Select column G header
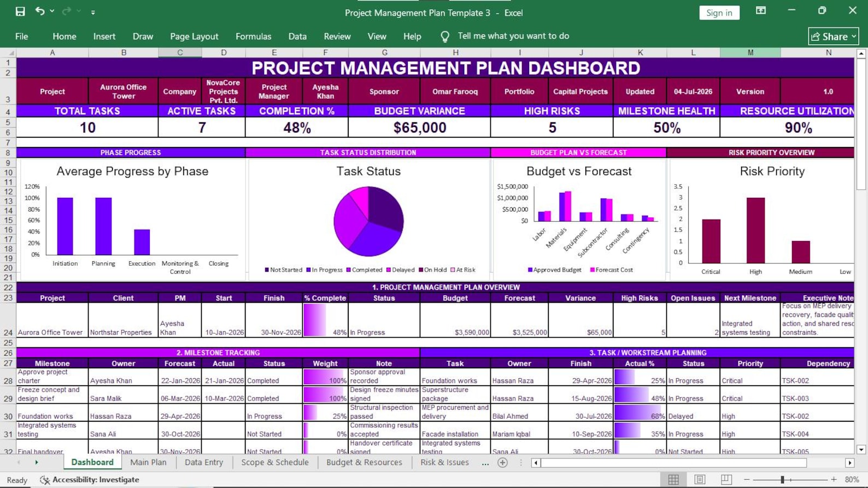This screenshot has height=488, width=868. pyautogui.click(x=384, y=52)
